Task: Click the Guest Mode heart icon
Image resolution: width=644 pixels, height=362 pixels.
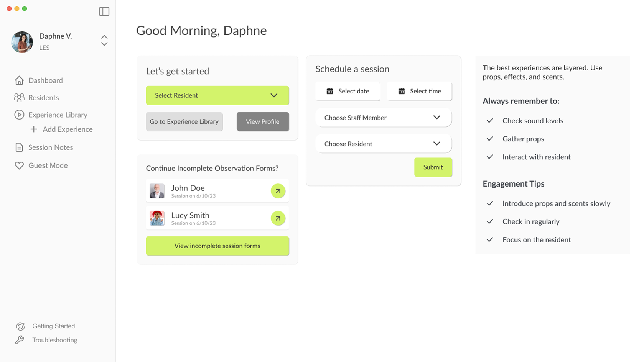Action: [19, 165]
